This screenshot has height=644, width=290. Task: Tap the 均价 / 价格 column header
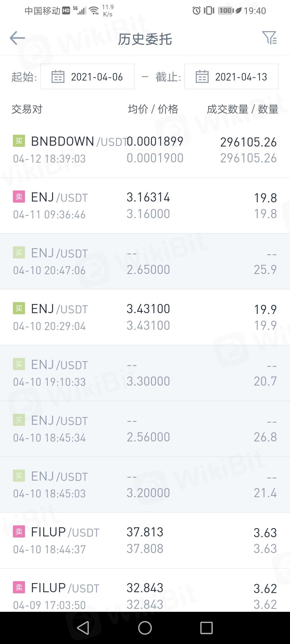[153, 109]
